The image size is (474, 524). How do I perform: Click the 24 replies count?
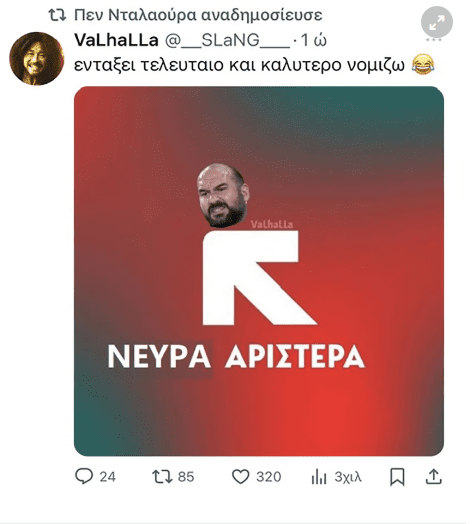pyautogui.click(x=108, y=477)
